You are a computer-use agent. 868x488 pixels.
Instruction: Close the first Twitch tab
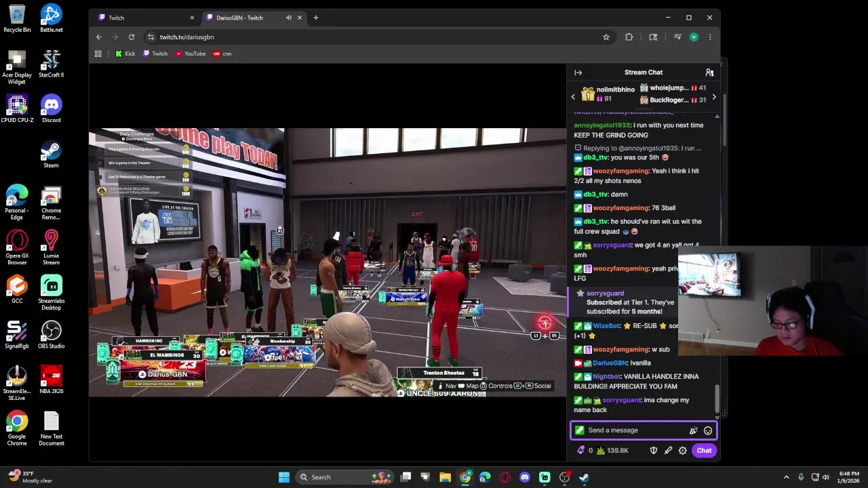pyautogui.click(x=191, y=18)
